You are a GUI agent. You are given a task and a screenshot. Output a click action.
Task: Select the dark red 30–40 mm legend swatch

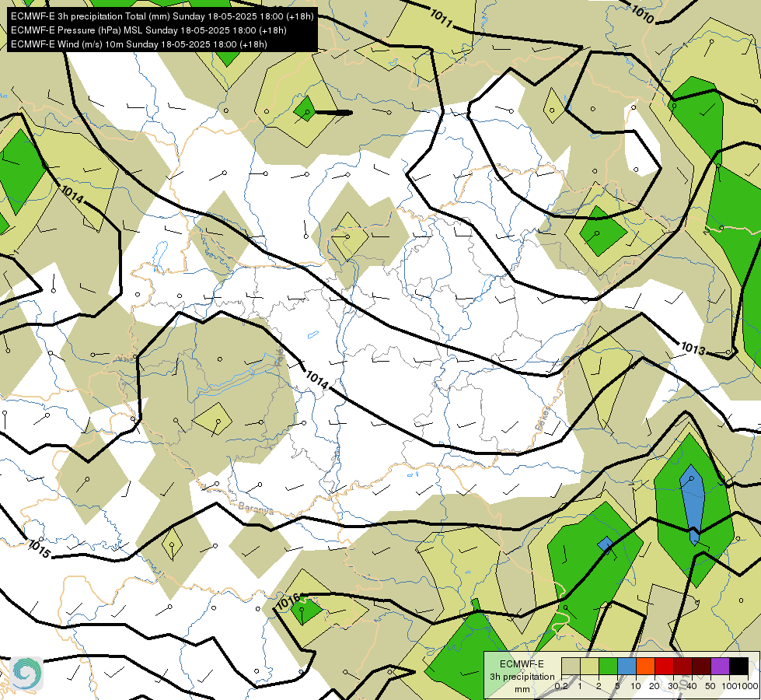[682, 667]
